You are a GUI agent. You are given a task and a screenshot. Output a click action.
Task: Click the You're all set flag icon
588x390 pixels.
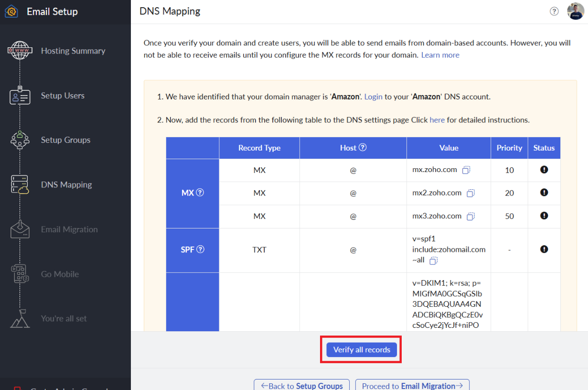pyautogui.click(x=20, y=318)
